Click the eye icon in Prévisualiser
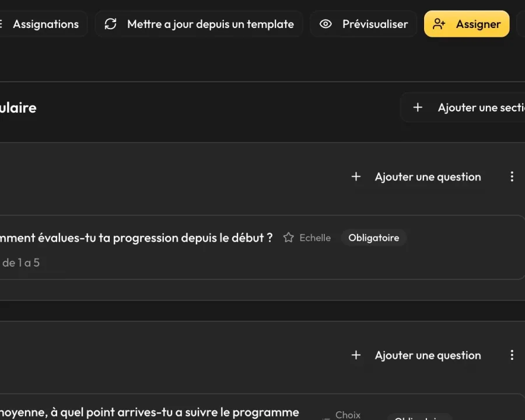The width and height of the screenshot is (525, 420). 325,24
